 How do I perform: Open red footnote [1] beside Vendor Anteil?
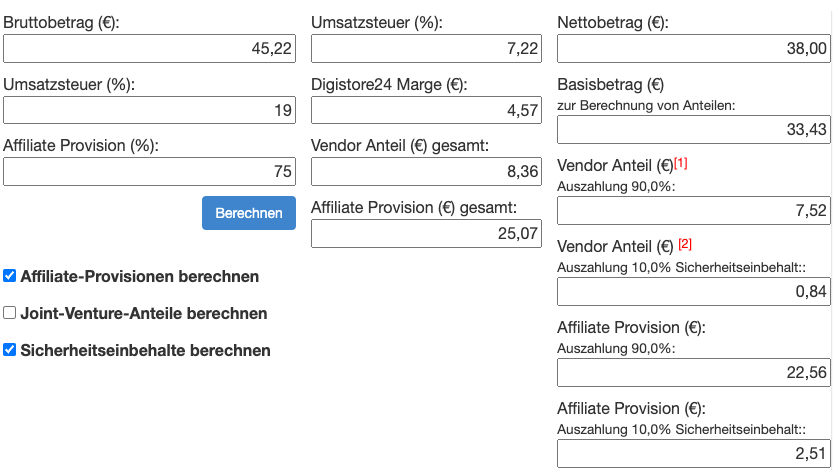[x=682, y=163]
